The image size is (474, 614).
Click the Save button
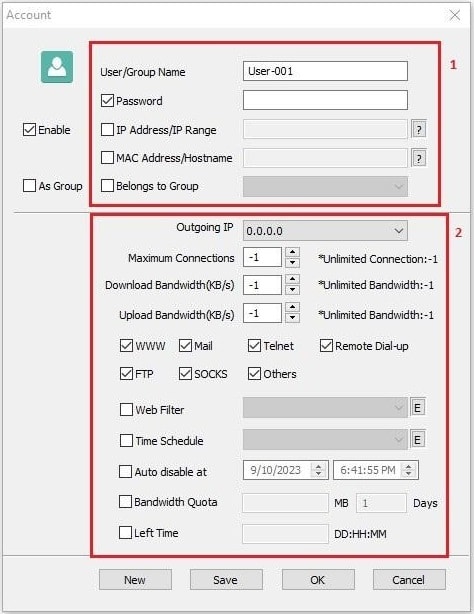(x=226, y=580)
